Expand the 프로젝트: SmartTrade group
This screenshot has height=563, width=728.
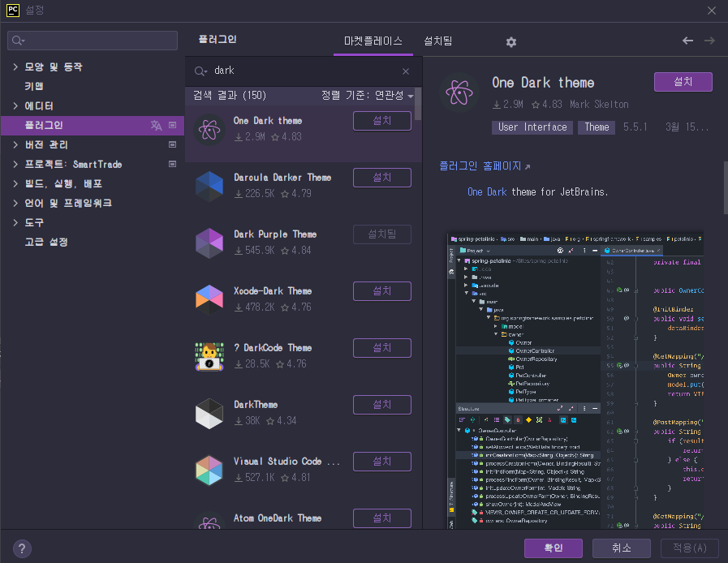coord(15,165)
